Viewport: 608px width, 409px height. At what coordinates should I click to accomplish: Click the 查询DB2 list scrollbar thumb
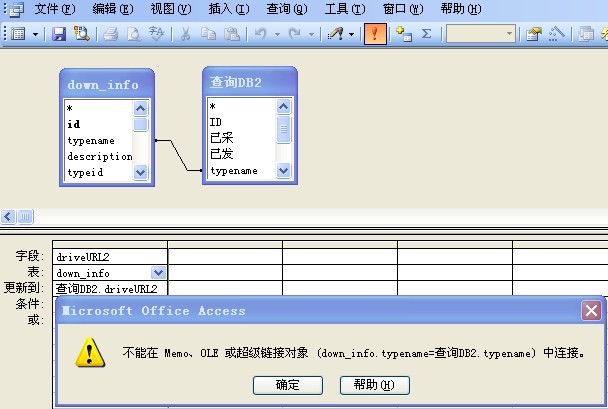coord(283,129)
